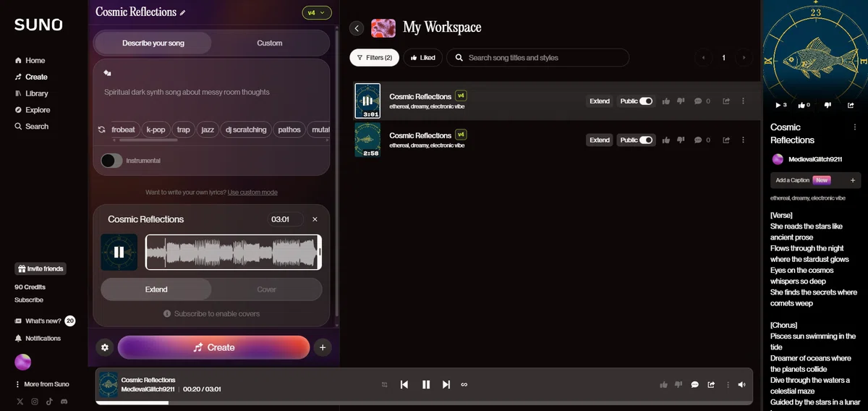This screenshot has height=411, width=868.
Task: Click the Search song titles and styles field
Action: point(537,57)
